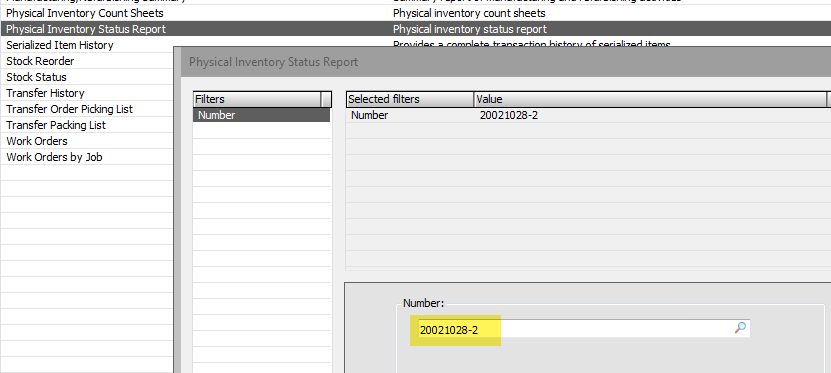Select Serialized Item History report
831x373 pixels.
[59, 45]
